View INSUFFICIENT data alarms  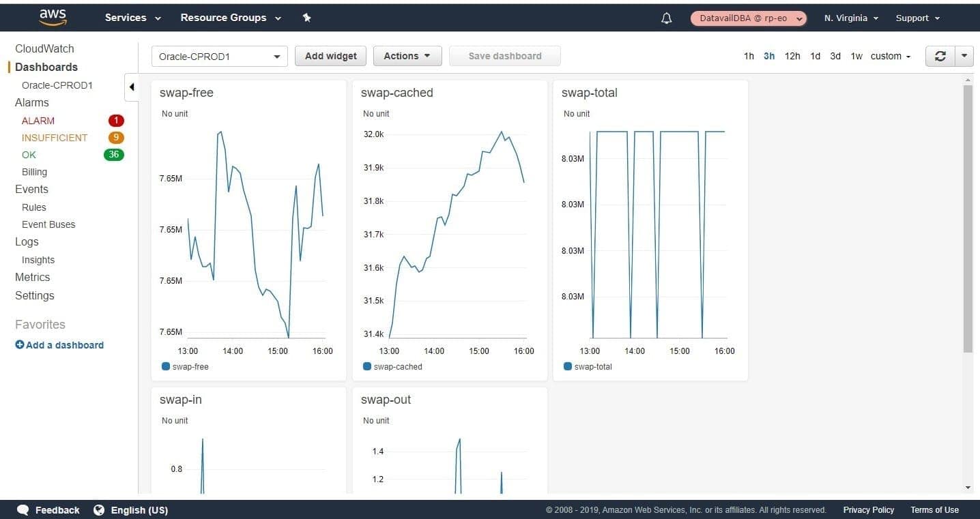[x=55, y=138]
